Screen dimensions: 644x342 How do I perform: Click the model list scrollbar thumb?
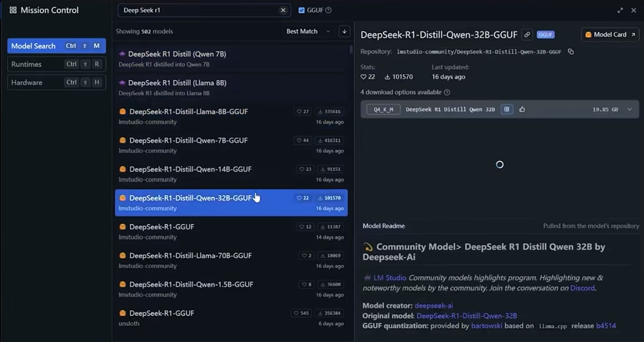pos(351,49)
